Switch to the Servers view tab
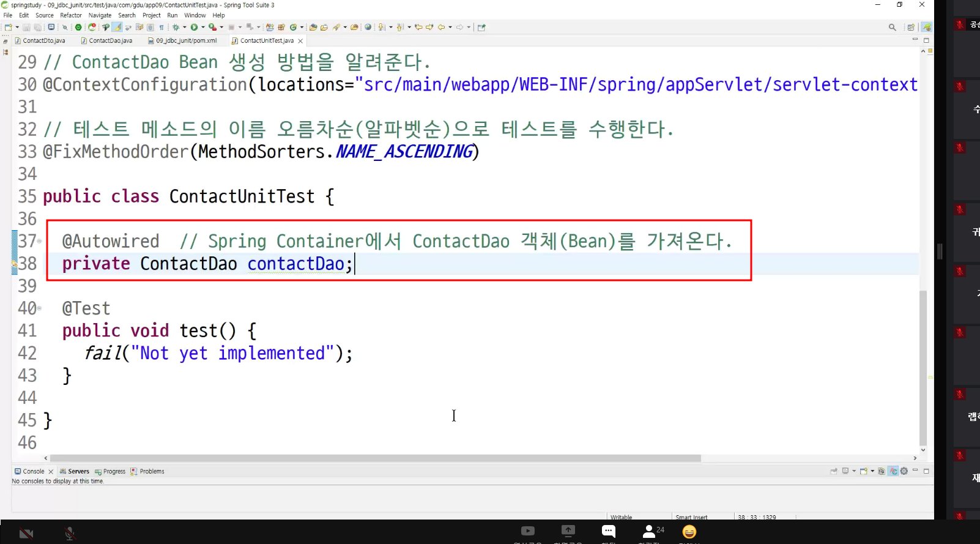This screenshot has height=544, width=980. [x=74, y=471]
